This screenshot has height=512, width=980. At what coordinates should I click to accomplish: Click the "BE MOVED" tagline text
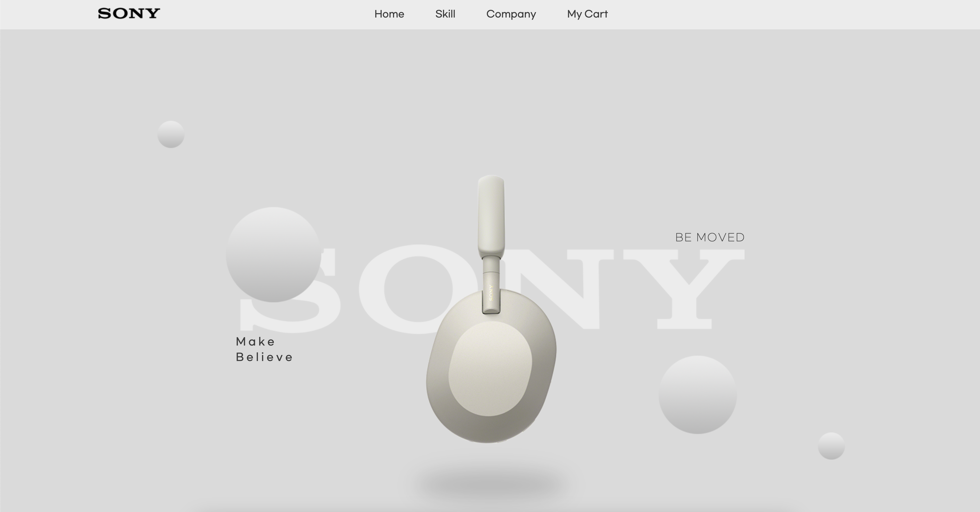pyautogui.click(x=710, y=237)
